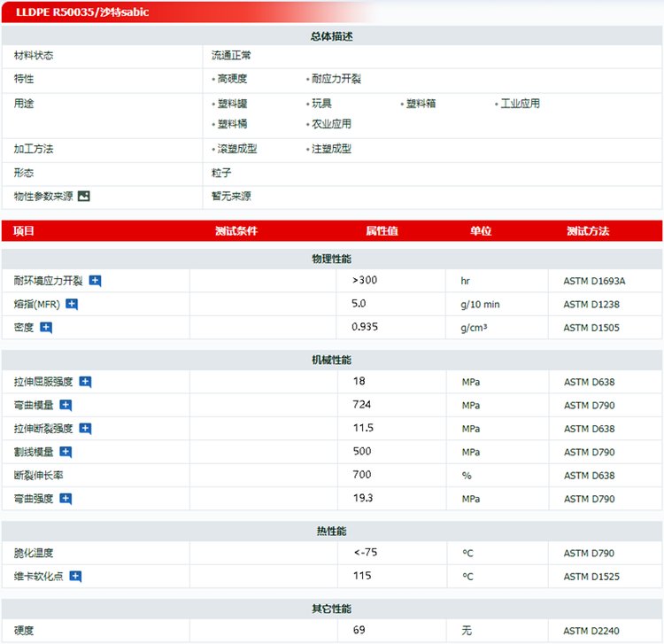Viewport: 664px width, 644px height.
Task: Click the 脆化温度 row label
Action: coord(34,553)
